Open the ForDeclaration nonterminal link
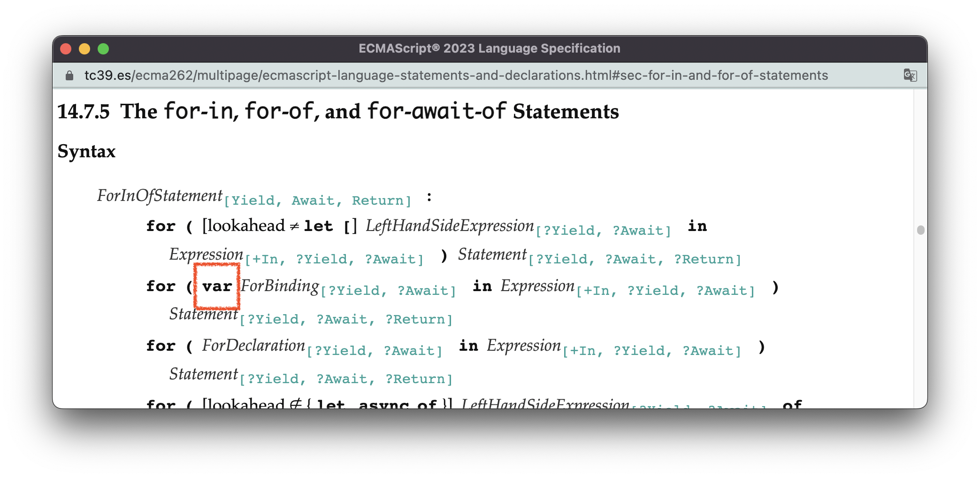 [253, 346]
